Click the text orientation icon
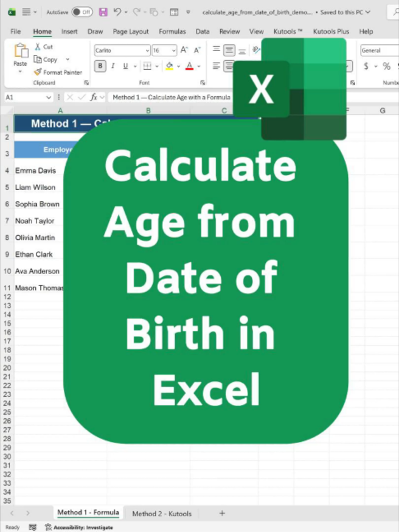Image resolution: width=399 pixels, height=532 pixels. pyautogui.click(x=256, y=50)
